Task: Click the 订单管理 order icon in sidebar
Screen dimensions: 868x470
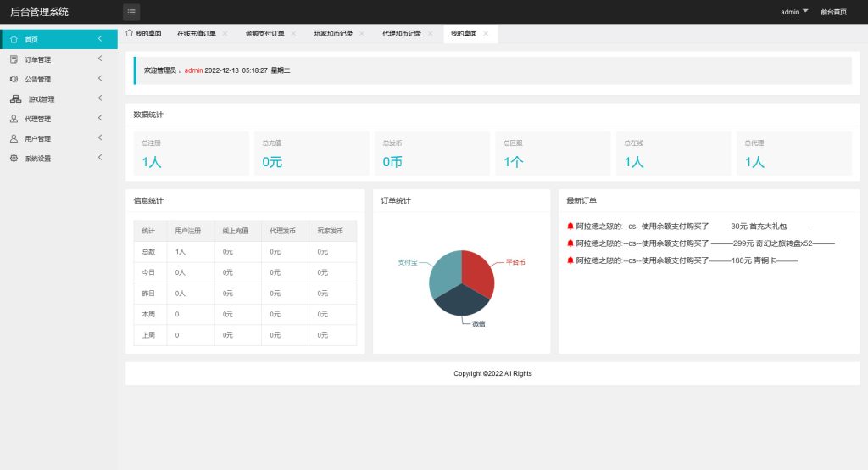Action: coord(14,59)
